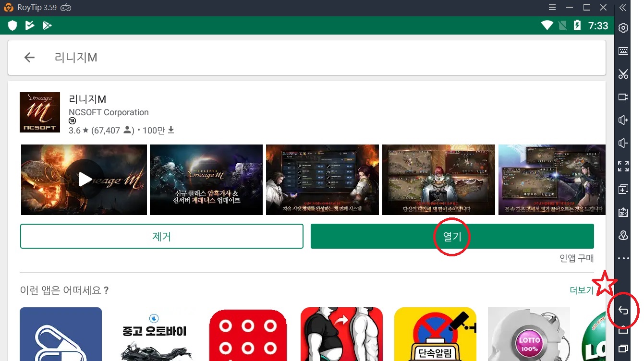This screenshot has height=361, width=644.
Task: Open the red dotted-circles suggested app
Action: click(x=248, y=334)
